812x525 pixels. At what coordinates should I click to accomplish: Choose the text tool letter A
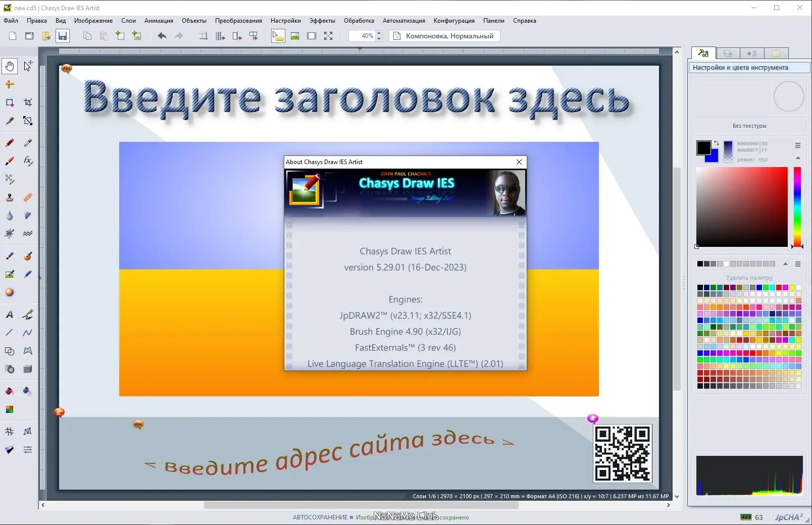tap(10, 314)
